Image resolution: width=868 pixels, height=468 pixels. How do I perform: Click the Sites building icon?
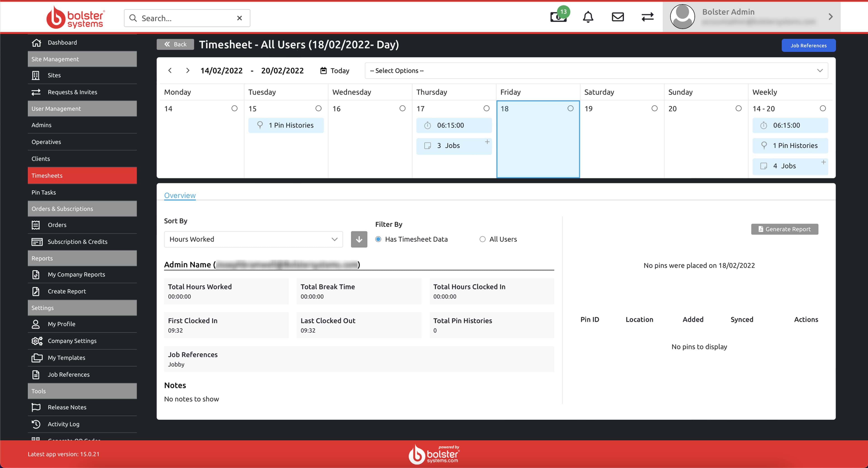[36, 75]
